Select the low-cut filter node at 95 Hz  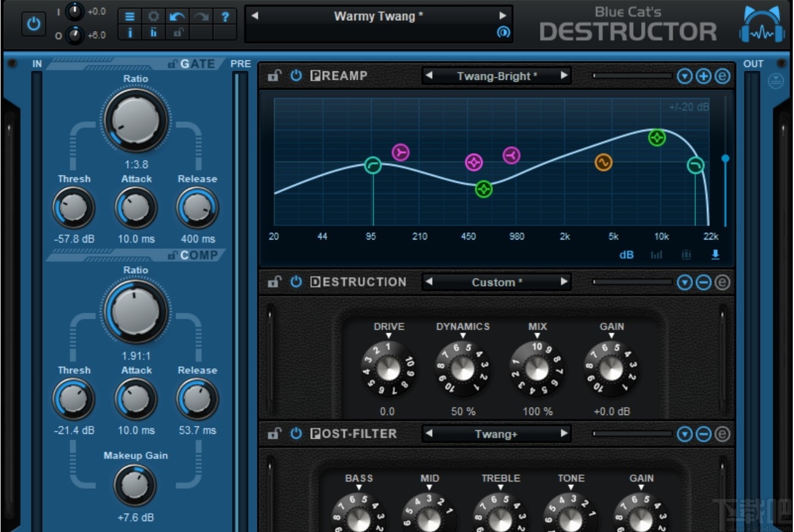point(373,165)
